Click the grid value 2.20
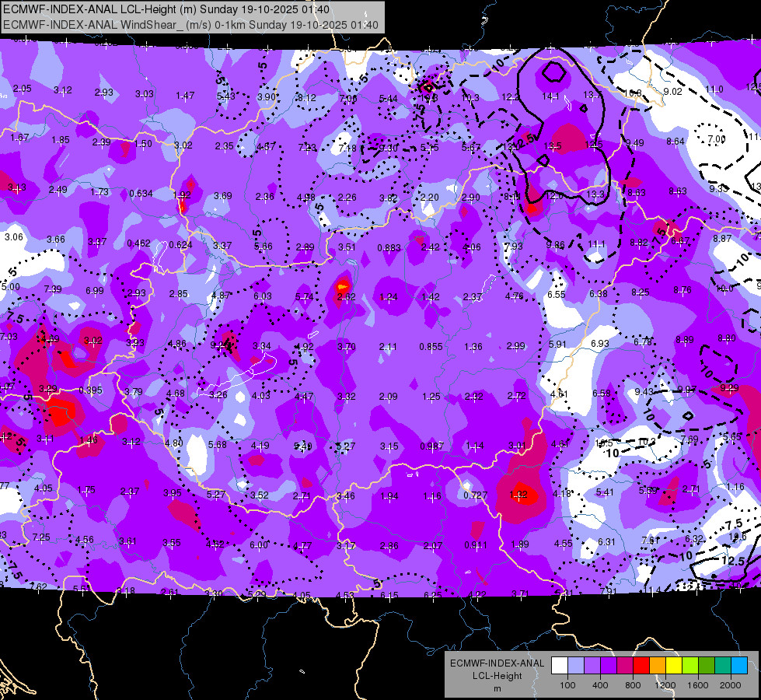Screen dimensions: 761x700 pyautogui.click(x=430, y=198)
